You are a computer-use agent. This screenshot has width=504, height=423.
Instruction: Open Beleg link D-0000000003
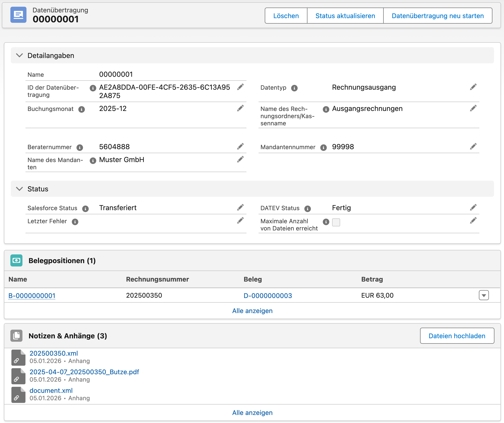coord(268,295)
